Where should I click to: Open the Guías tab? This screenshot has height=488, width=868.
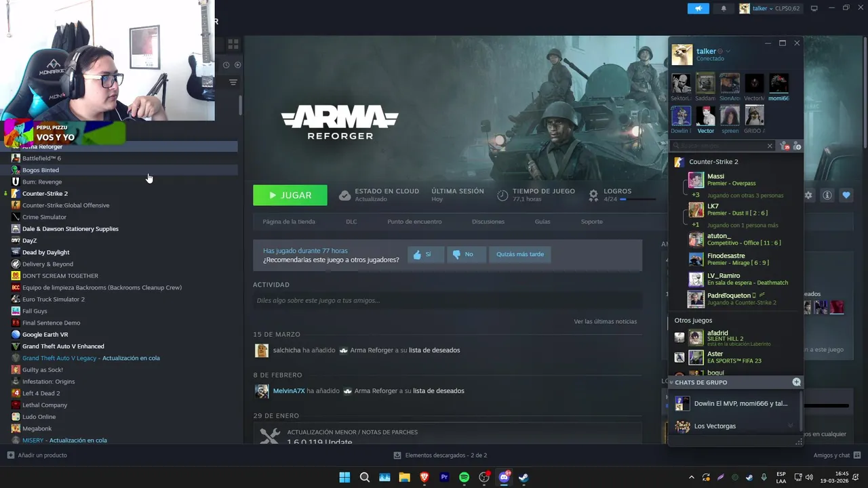[x=542, y=222]
